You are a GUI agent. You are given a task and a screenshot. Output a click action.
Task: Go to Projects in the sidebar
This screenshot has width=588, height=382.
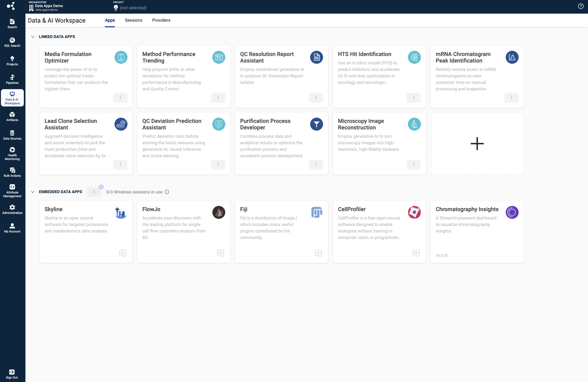tap(12, 61)
